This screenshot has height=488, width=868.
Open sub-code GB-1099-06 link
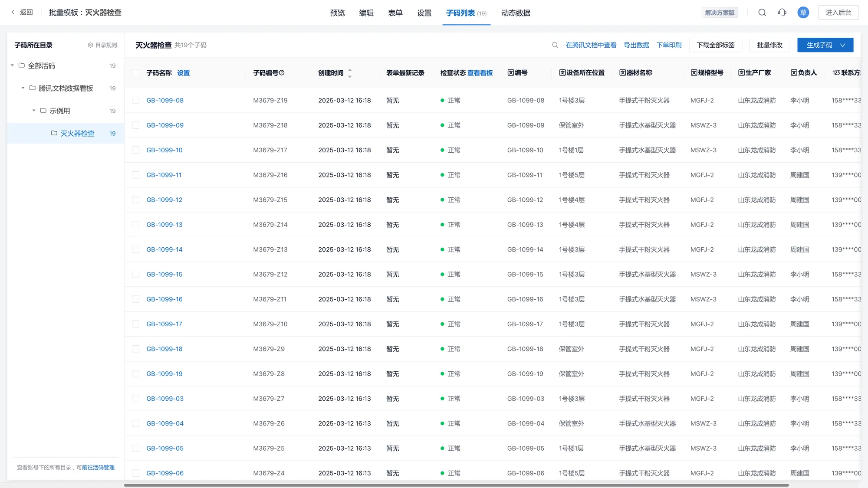[x=165, y=473]
